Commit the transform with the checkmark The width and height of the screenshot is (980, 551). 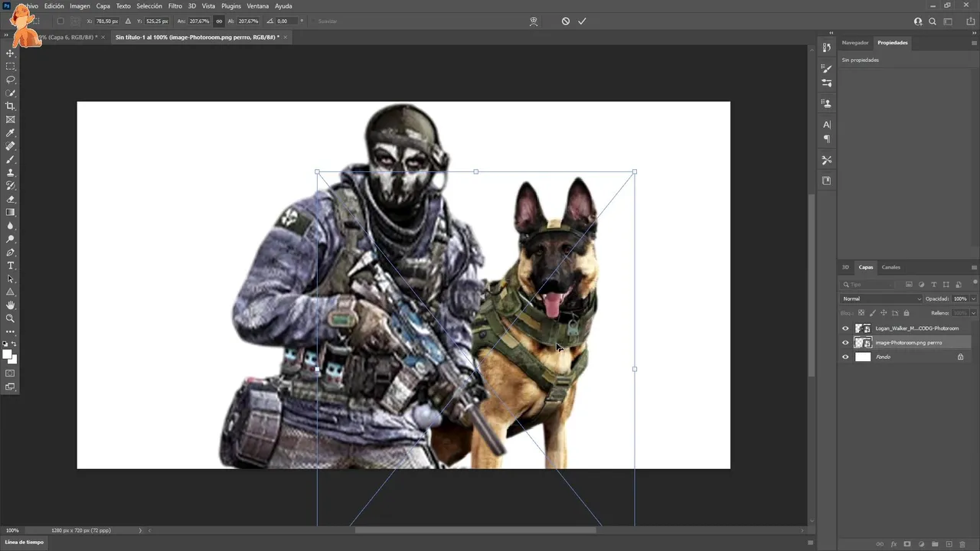tap(582, 21)
